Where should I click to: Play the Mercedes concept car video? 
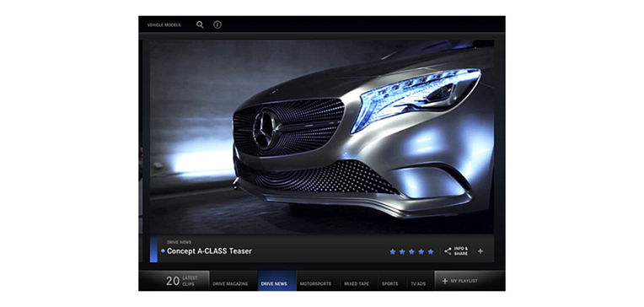[x=322, y=137]
